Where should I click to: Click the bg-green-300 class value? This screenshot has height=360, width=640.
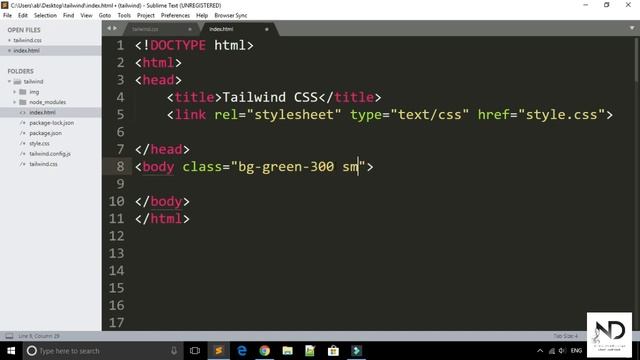[286, 167]
